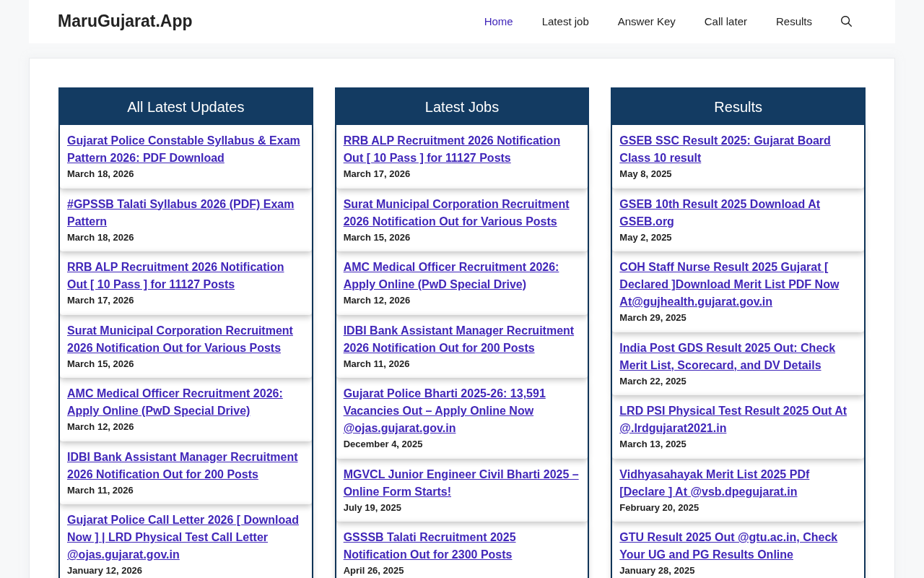
Task: Open the search icon in navigation bar
Action: point(846,22)
